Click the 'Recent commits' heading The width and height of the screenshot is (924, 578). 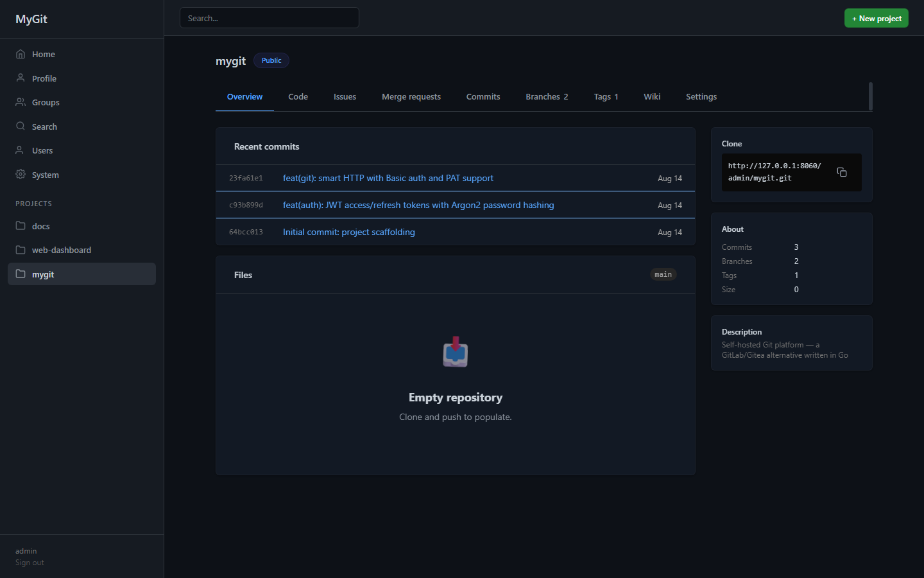point(267,146)
